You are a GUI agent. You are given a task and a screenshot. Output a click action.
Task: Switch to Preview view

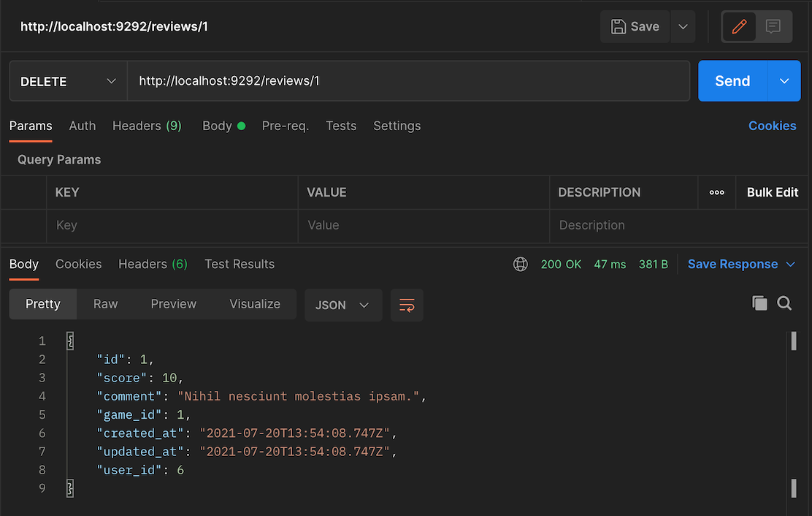174,304
